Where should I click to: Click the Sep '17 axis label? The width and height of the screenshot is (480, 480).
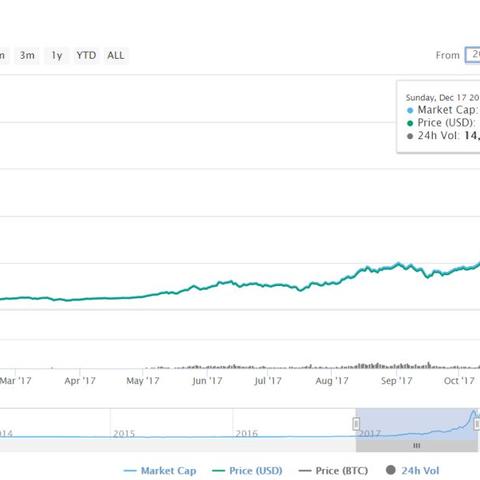397,381
